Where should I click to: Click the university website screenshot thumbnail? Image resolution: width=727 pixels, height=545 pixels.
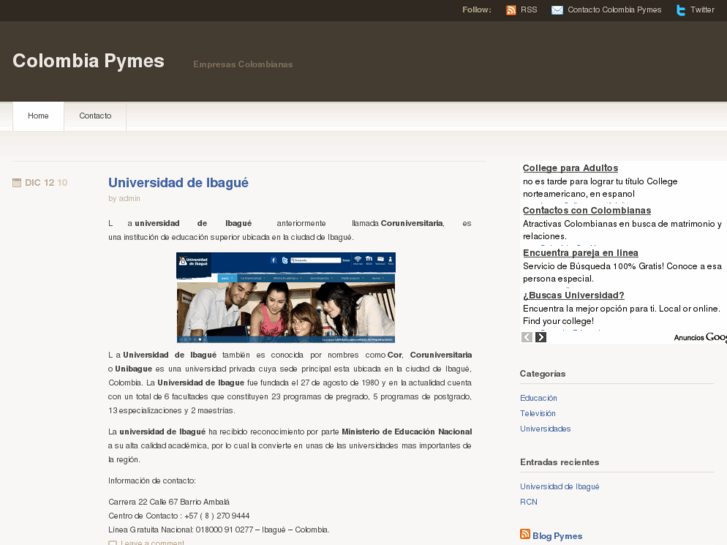pyautogui.click(x=286, y=298)
